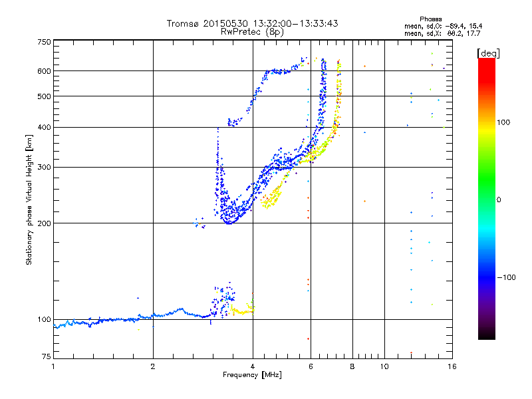Click the x-axis '4' tick label
This screenshot has width=532, height=399.
click(253, 366)
